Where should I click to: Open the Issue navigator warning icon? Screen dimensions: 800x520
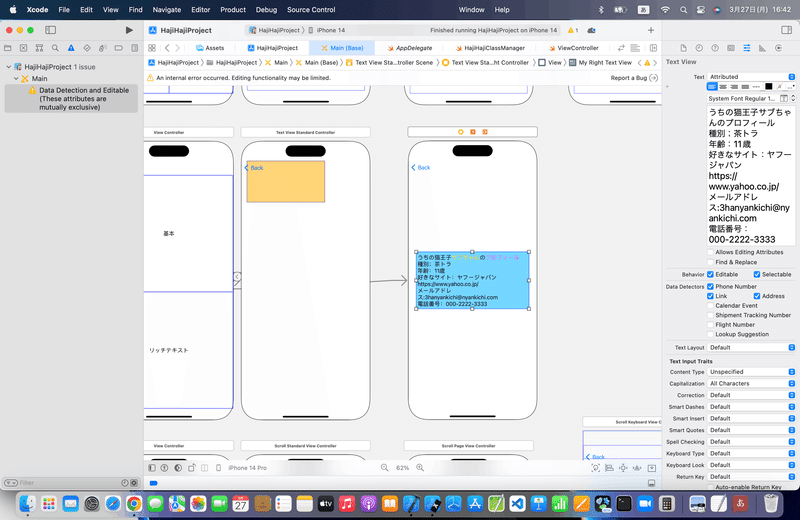click(71, 48)
